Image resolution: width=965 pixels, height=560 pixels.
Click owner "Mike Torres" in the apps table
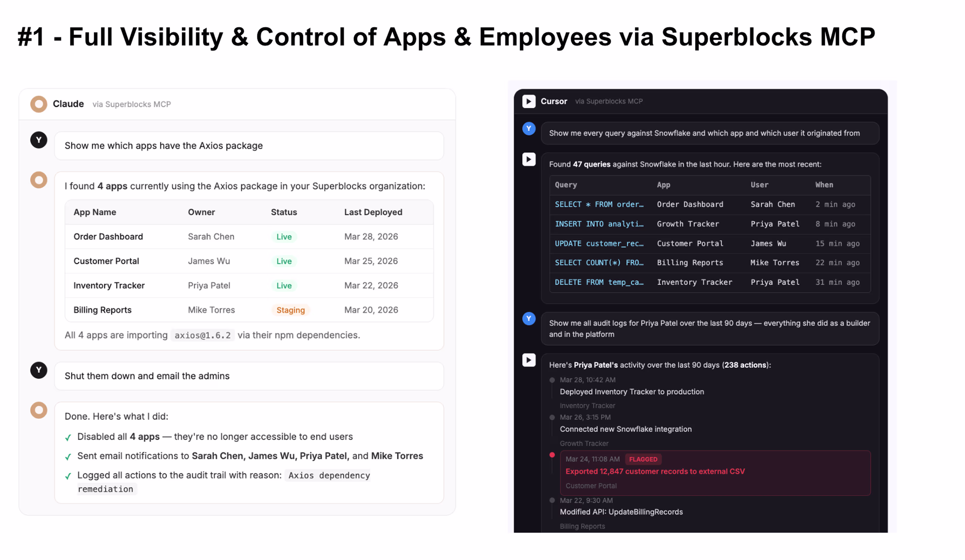(x=211, y=310)
